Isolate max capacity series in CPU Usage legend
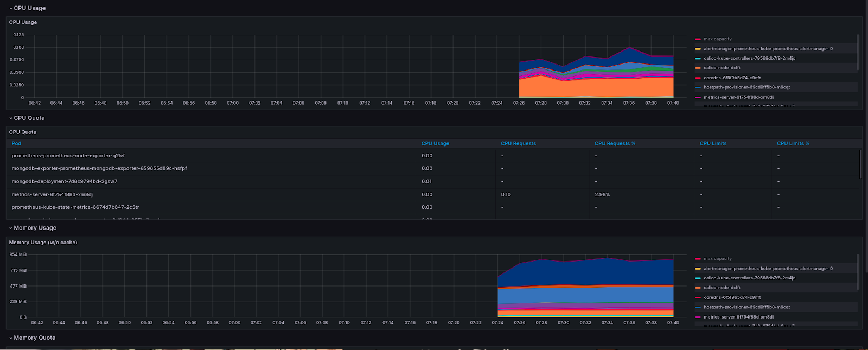 pyautogui.click(x=718, y=39)
